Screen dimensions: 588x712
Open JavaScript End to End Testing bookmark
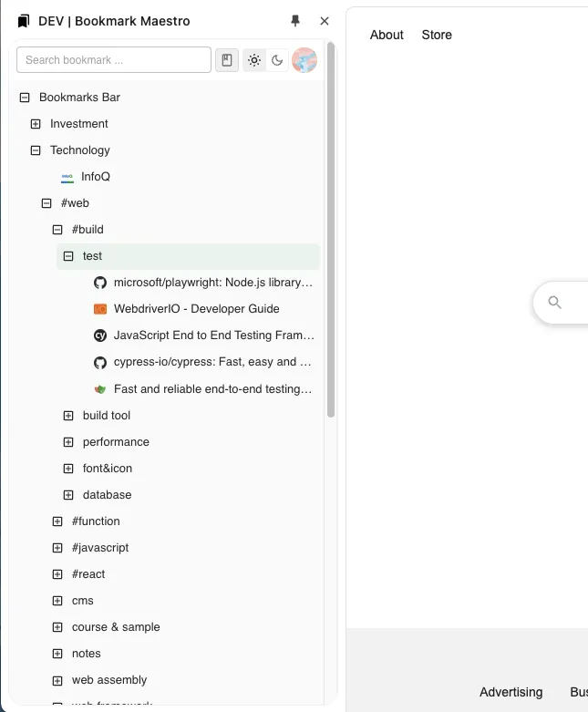(214, 335)
